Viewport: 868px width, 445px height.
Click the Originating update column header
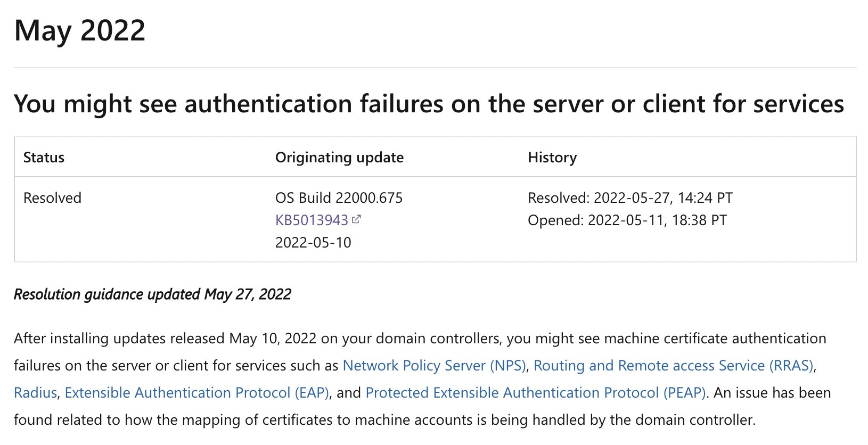click(x=339, y=158)
